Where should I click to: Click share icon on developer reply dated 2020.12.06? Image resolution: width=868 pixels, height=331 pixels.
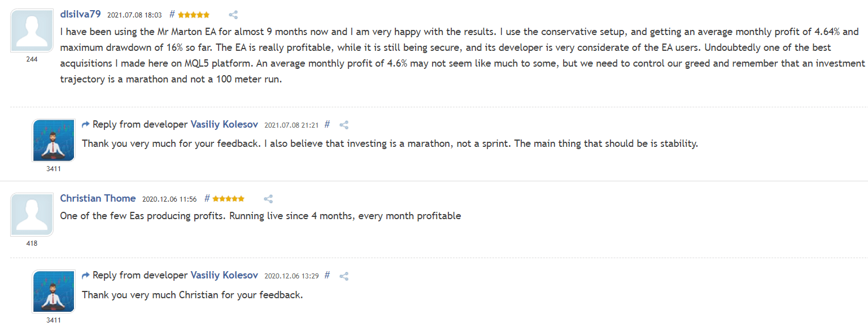[343, 276]
